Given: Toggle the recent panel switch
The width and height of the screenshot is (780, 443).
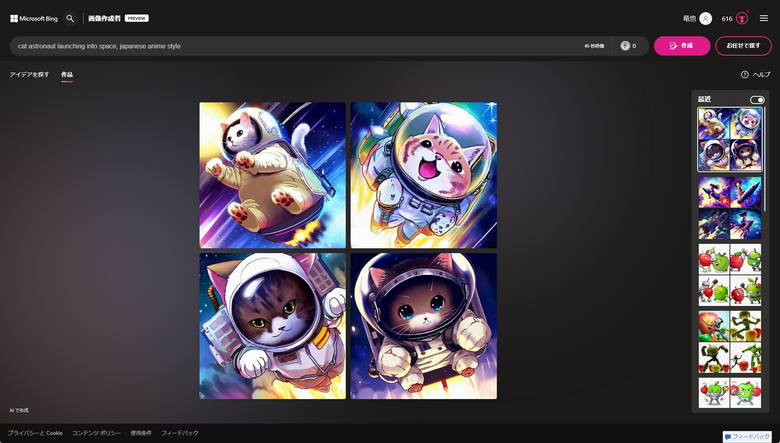Looking at the screenshot, I should pos(757,100).
